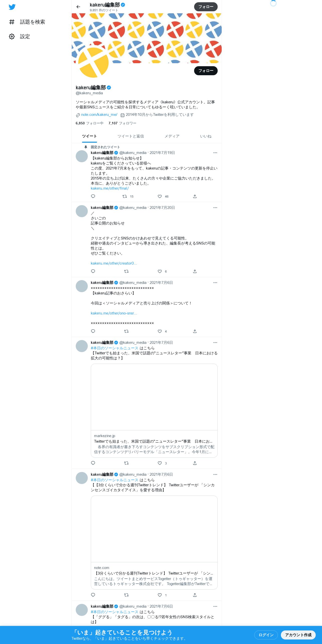Open more menu on July 20 tweet
The image size is (322, 644).
[215, 208]
